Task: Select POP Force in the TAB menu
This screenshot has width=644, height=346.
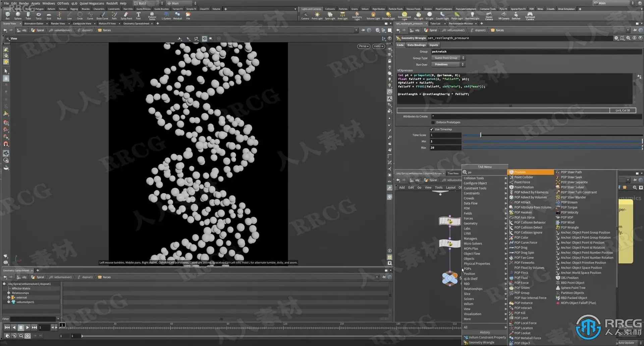Action: click(x=521, y=283)
